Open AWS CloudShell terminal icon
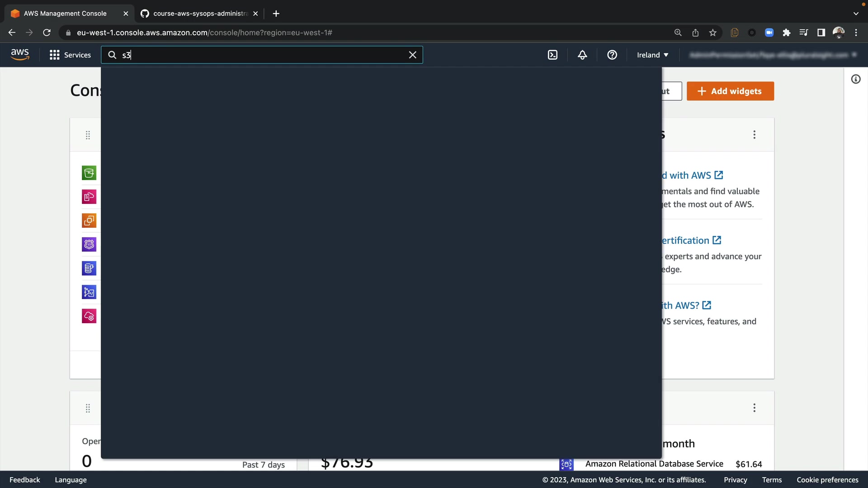Image resolution: width=868 pixels, height=488 pixels. point(552,55)
